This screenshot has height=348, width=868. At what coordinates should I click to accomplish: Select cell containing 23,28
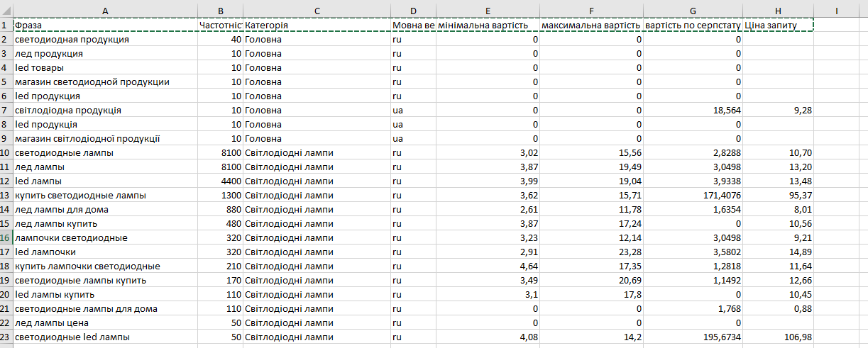pyautogui.click(x=592, y=252)
